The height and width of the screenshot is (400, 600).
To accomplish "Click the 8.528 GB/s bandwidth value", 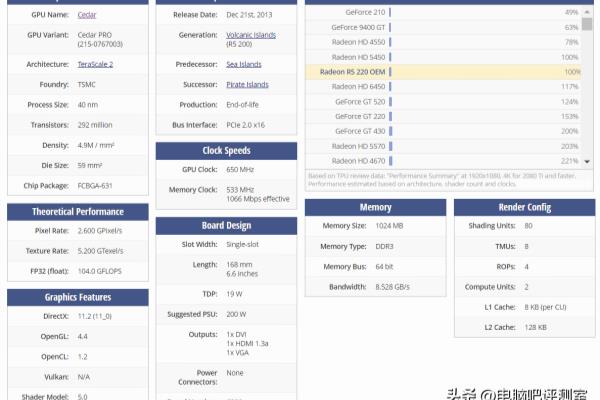I will [x=392, y=287].
